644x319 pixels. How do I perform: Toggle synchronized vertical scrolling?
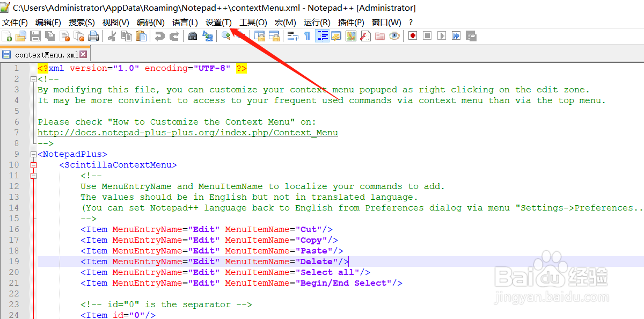point(260,36)
